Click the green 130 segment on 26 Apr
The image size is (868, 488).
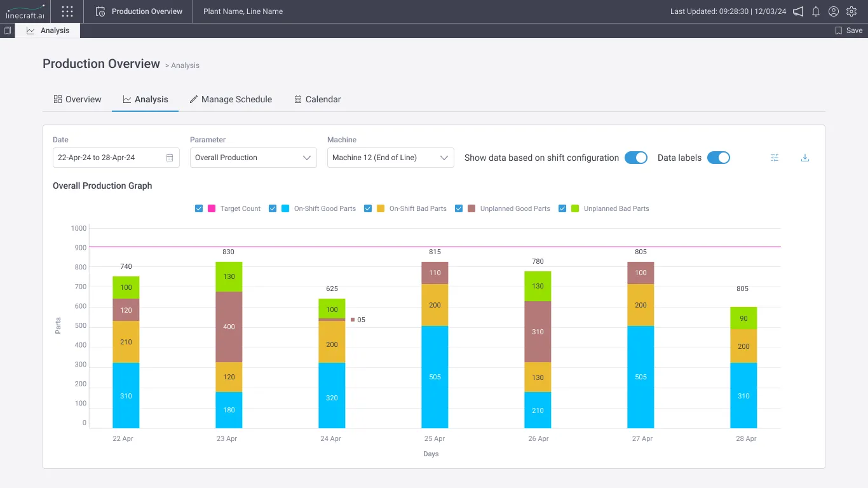coord(538,286)
